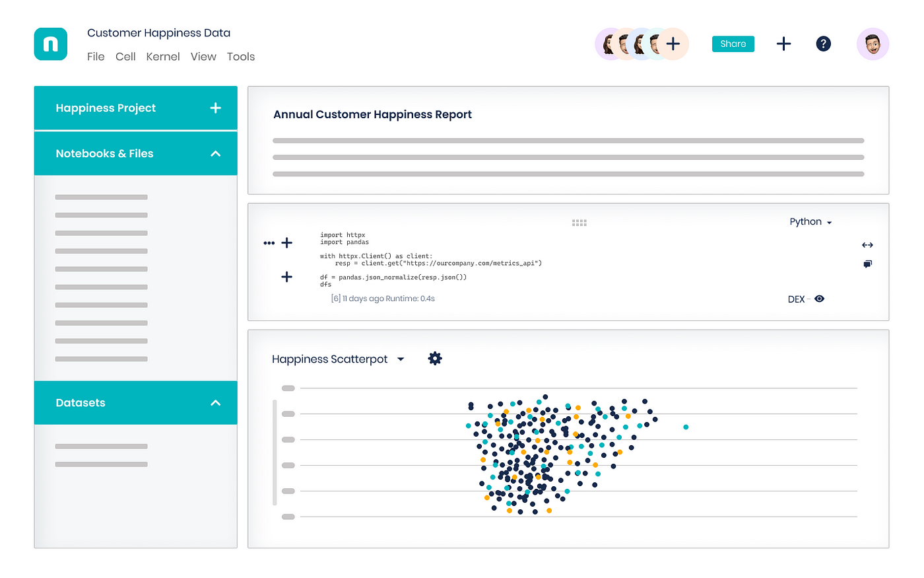
Task: Add a collaborator with the avatar-group plus
Action: coord(673,44)
